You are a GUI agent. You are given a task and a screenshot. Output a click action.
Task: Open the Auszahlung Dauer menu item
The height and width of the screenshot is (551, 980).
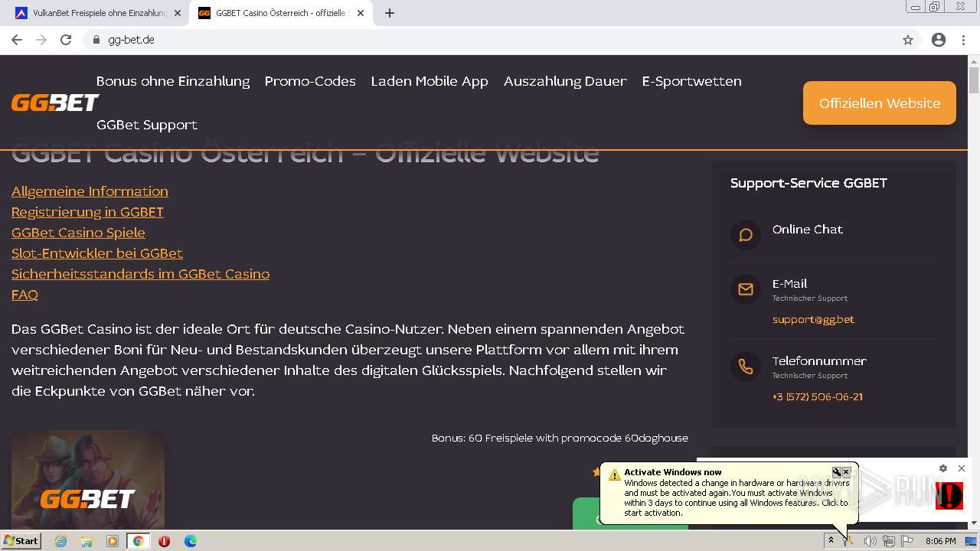(x=565, y=81)
